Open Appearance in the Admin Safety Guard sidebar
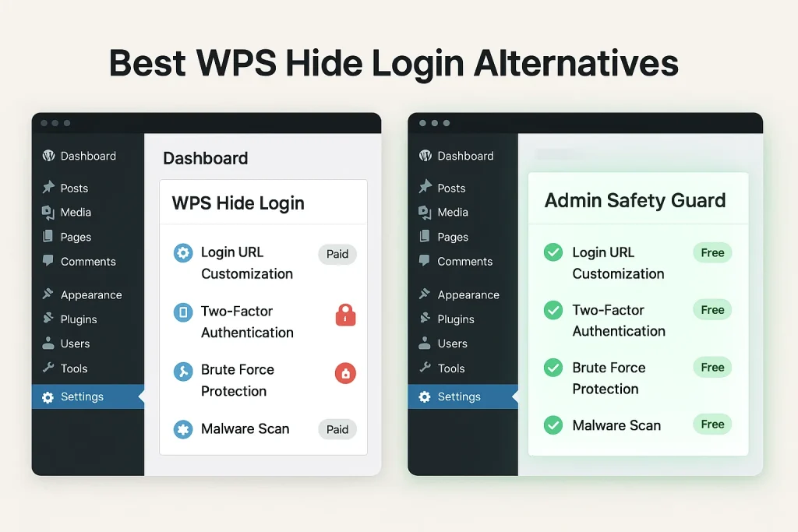798x532 pixels. tap(468, 295)
